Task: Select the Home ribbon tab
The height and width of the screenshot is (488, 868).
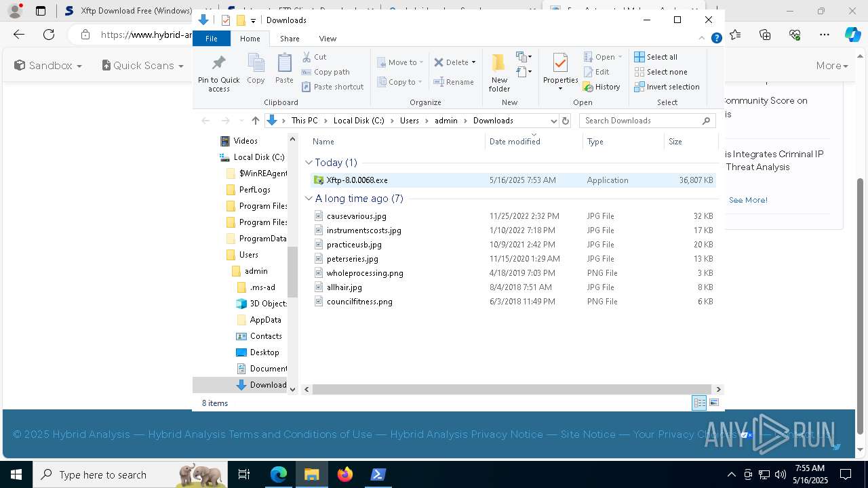Action: pos(250,39)
